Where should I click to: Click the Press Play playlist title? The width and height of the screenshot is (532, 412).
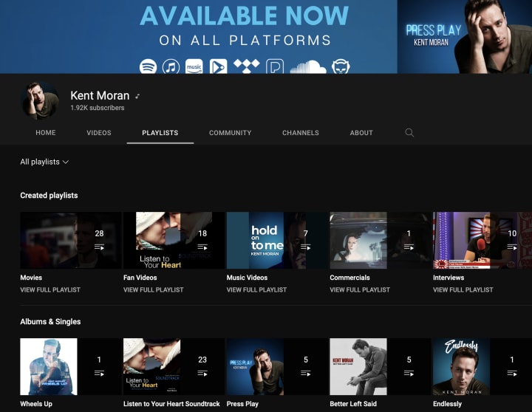242,404
